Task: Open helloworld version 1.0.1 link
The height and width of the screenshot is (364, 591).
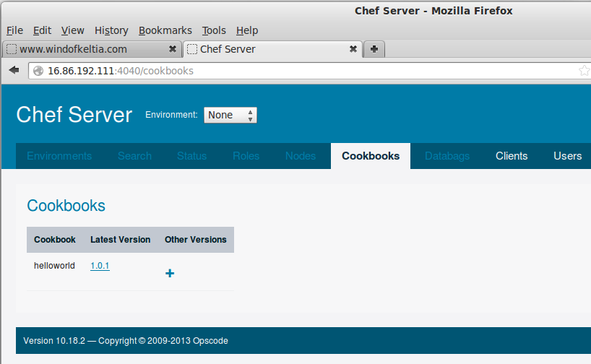Action: coord(100,266)
